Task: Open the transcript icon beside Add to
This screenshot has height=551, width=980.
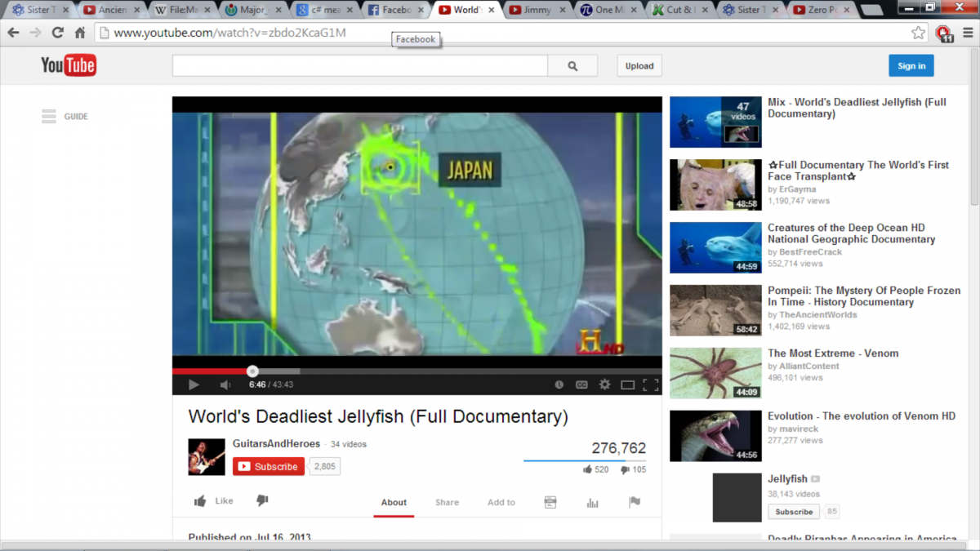Action: (550, 502)
